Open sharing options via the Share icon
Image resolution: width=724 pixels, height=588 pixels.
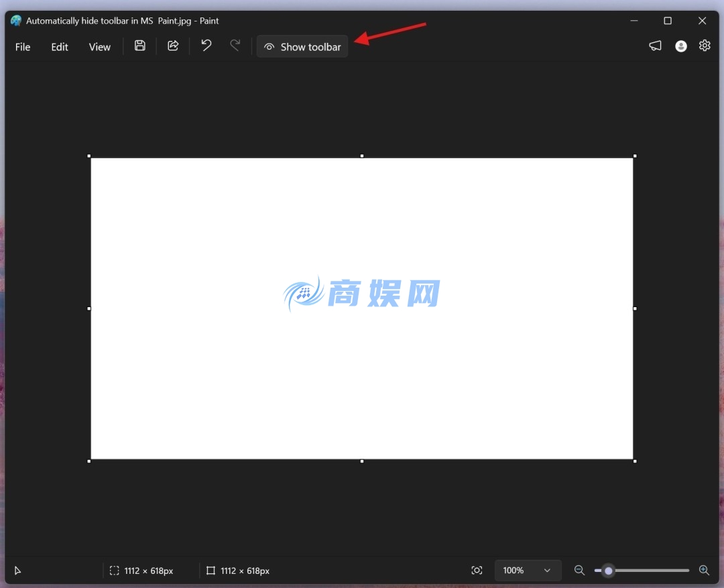[173, 46]
